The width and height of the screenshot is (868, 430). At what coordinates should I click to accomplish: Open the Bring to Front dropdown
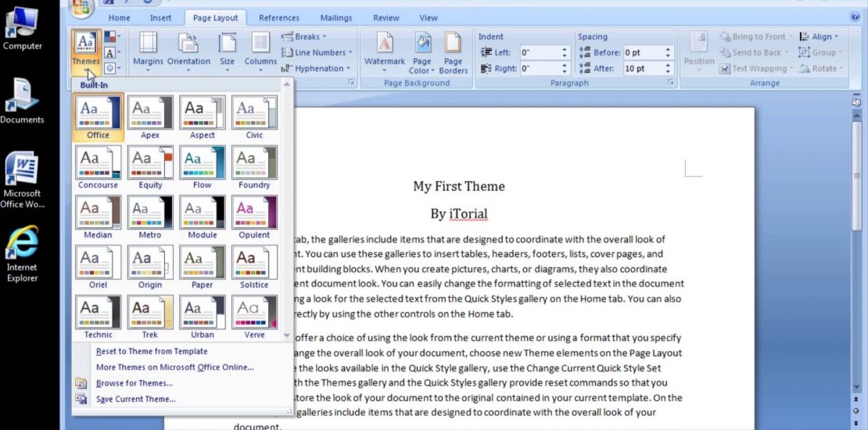pos(756,37)
